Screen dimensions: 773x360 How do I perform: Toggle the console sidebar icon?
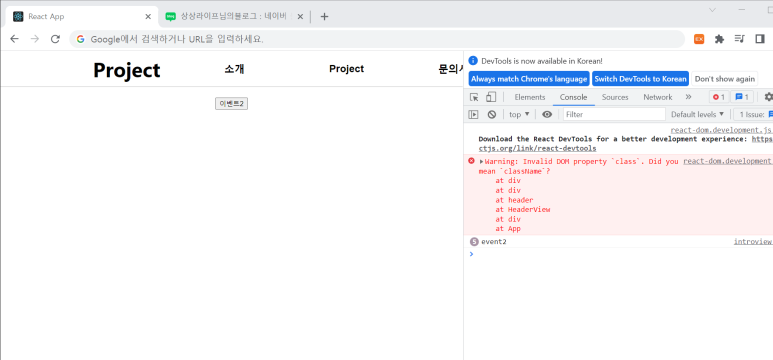[x=473, y=114]
